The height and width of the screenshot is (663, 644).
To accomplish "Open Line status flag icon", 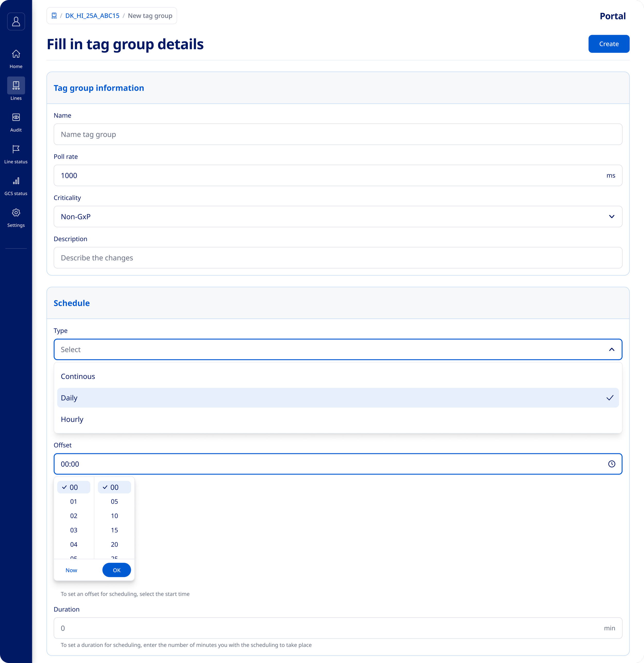I will click(x=16, y=149).
